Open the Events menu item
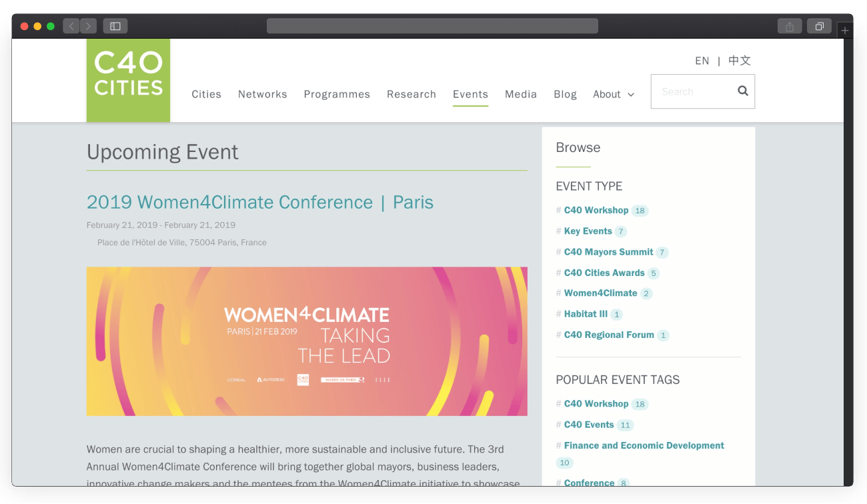The image size is (867, 504). (470, 95)
